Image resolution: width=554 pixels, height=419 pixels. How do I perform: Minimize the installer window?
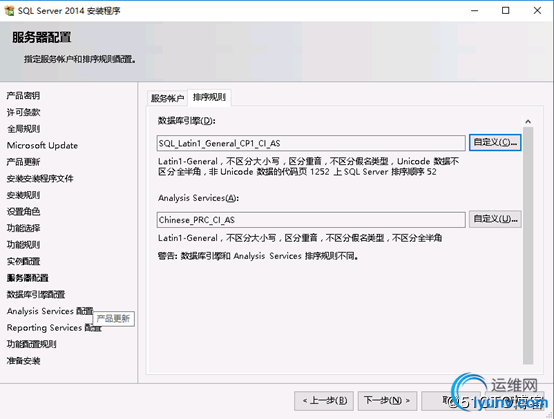[474, 11]
